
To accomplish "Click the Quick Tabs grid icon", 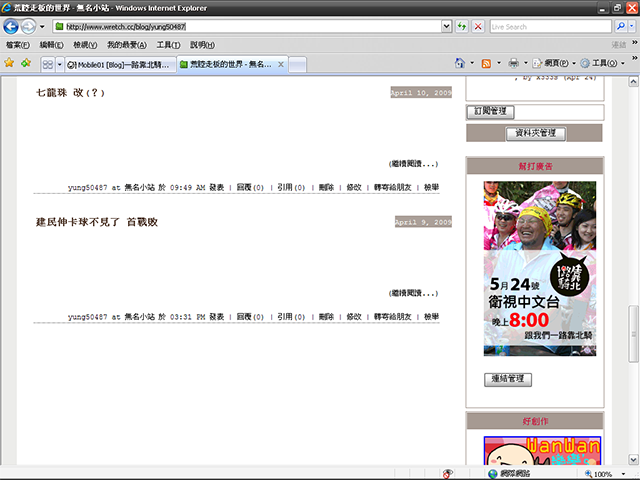I will [x=48, y=64].
